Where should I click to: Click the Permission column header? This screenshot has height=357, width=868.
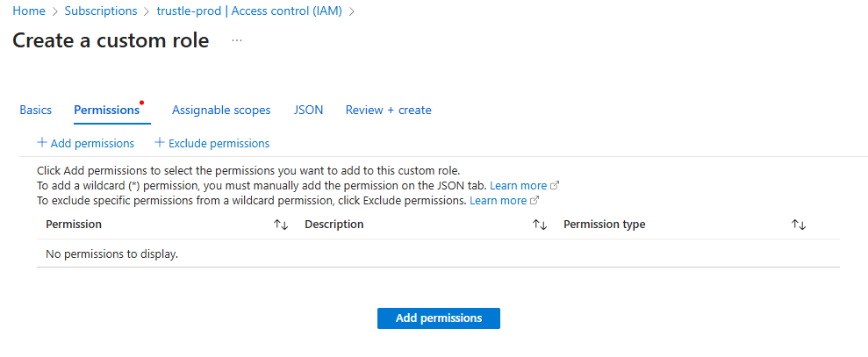(x=74, y=225)
